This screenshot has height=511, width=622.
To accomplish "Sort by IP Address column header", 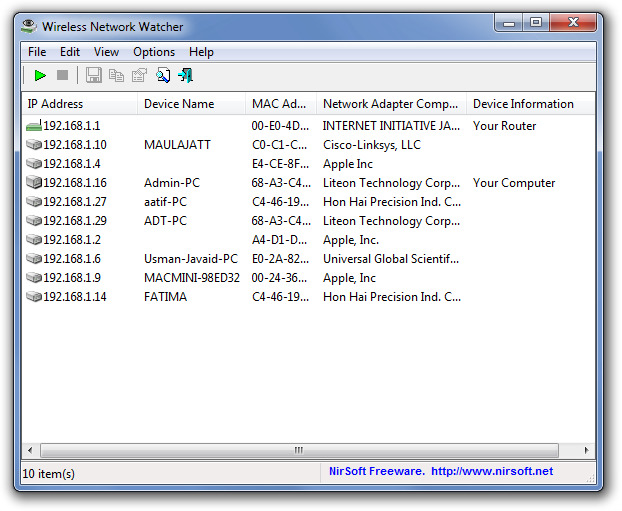I will 80,104.
